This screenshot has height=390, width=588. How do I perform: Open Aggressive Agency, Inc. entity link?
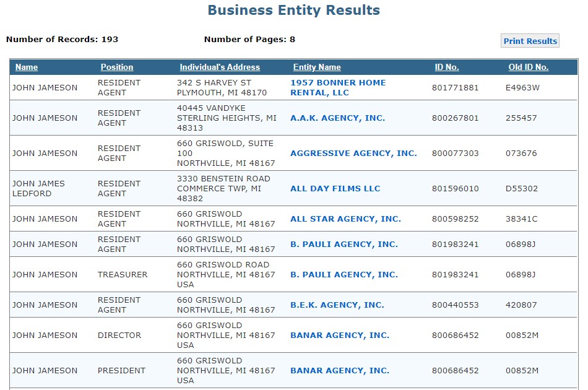353,153
